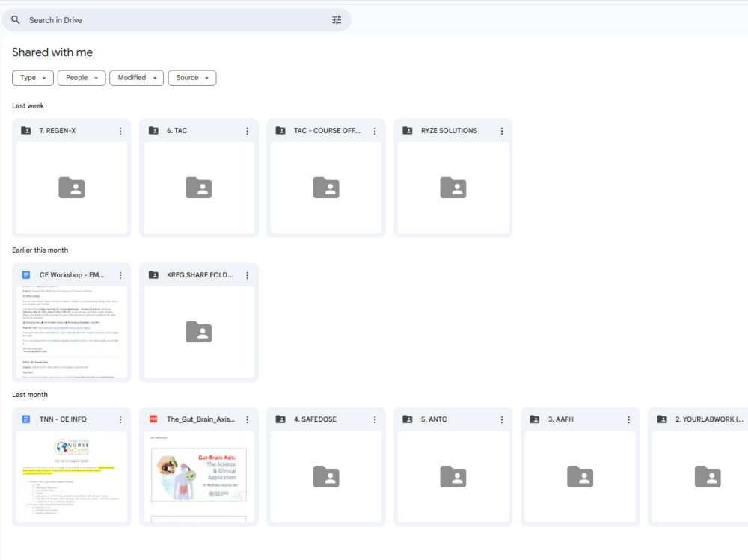The image size is (748, 560).
Task: Click the 'KREG SHARE FOLD...' folder name
Action: coord(200,275)
